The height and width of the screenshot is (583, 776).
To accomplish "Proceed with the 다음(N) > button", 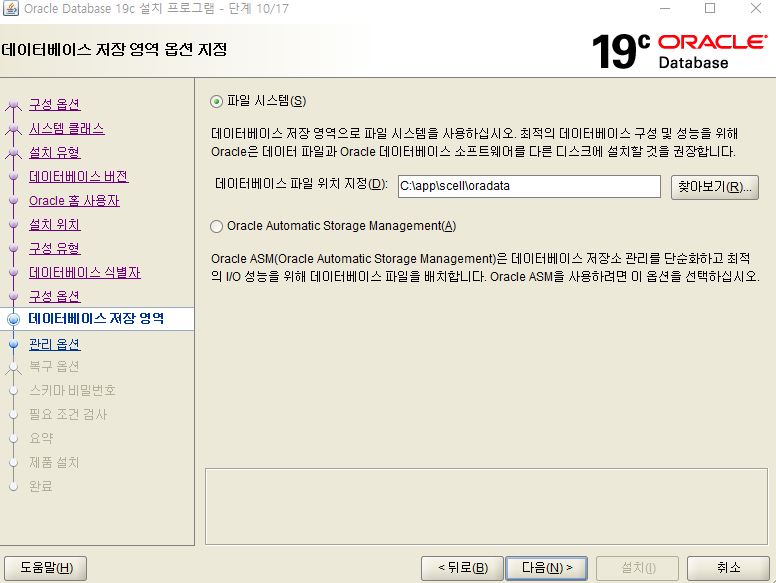I will pos(546,568).
